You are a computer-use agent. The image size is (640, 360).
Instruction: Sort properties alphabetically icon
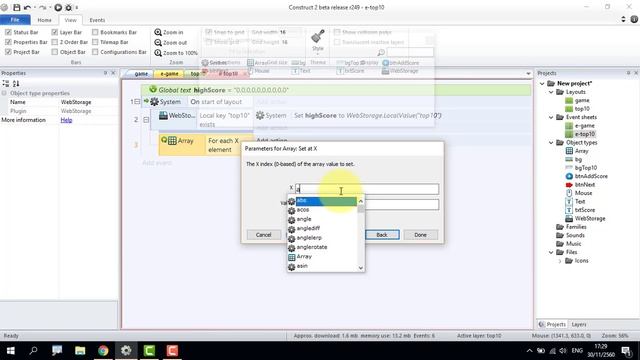pos(16,84)
